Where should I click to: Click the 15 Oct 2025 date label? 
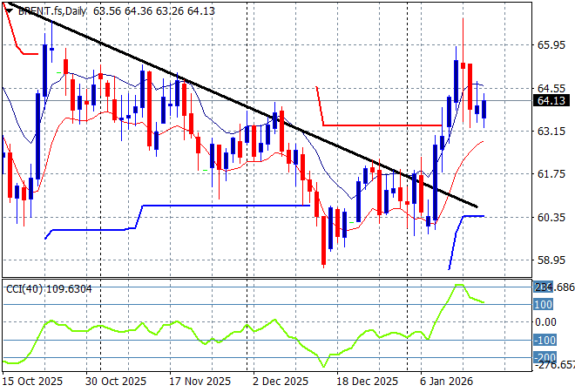point(32,382)
